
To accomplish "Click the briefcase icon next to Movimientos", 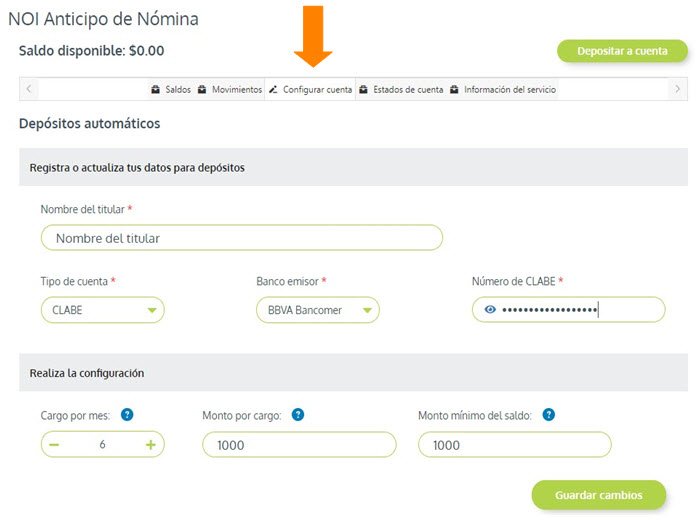I will [202, 89].
